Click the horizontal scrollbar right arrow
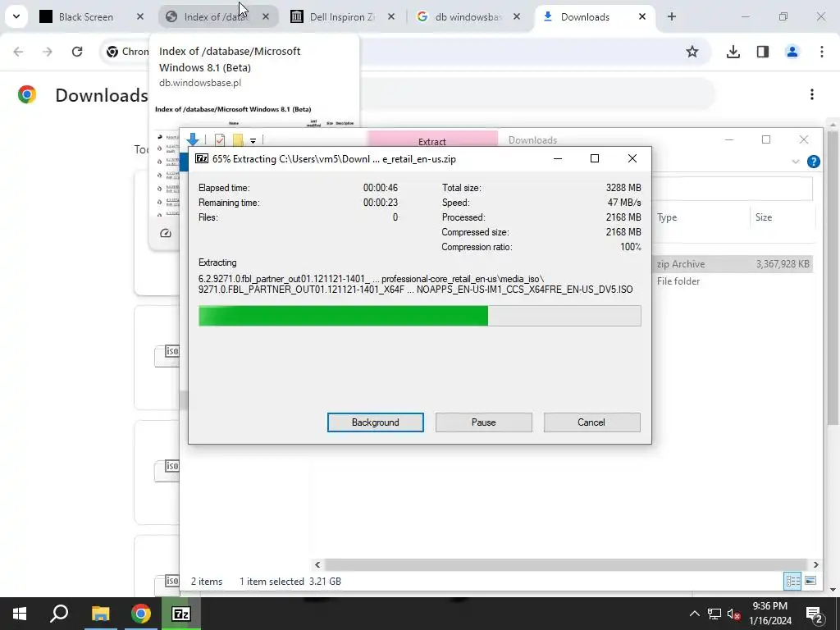The image size is (840, 630). click(815, 564)
